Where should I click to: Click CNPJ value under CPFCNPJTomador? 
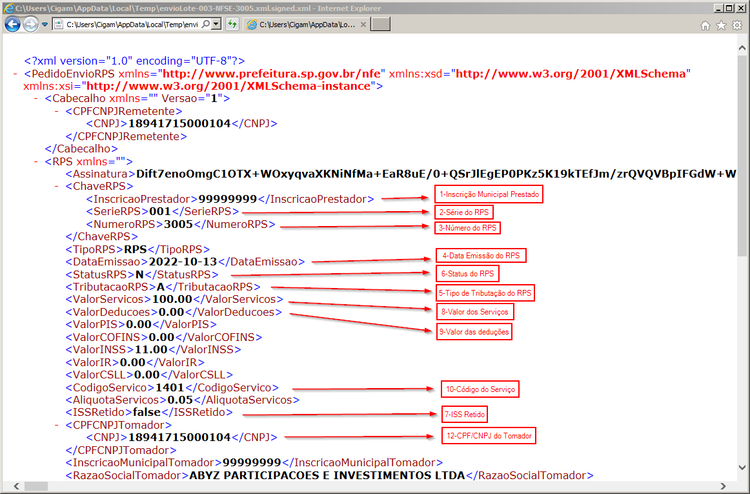point(179,437)
